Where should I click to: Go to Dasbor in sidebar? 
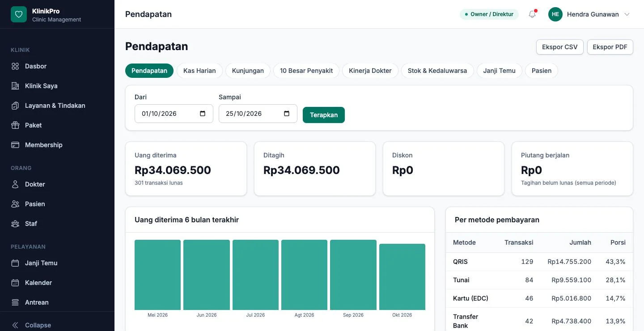(36, 66)
